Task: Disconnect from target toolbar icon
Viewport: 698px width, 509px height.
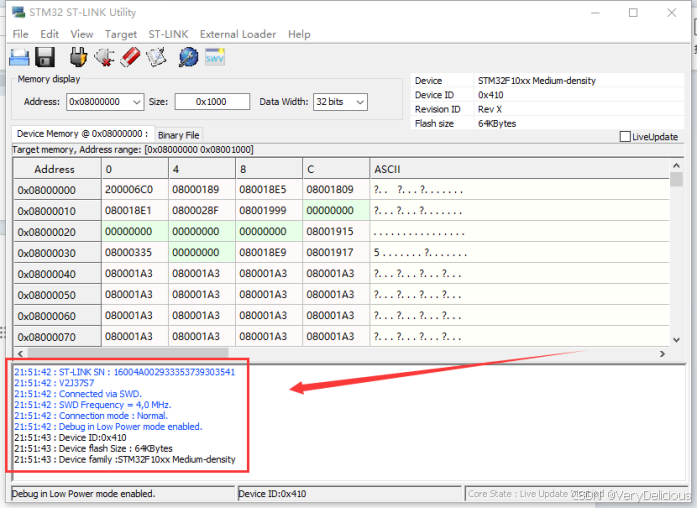Action: [x=104, y=57]
